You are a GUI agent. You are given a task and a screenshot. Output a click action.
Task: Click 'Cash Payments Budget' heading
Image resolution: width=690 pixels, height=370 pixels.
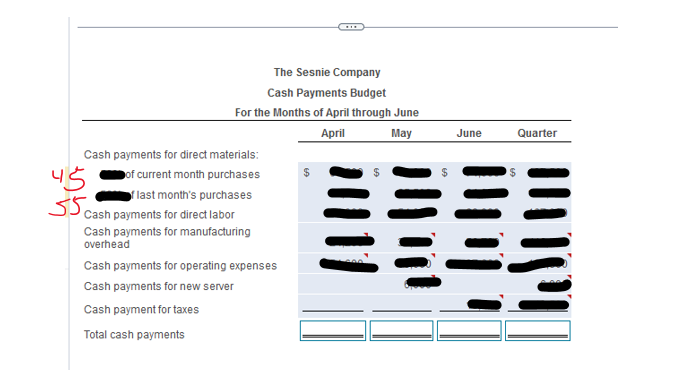pos(327,93)
